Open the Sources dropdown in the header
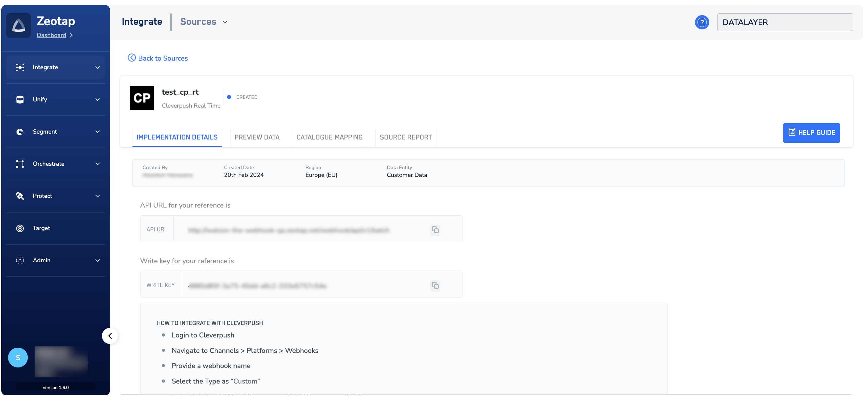The image size is (868, 399). click(204, 22)
